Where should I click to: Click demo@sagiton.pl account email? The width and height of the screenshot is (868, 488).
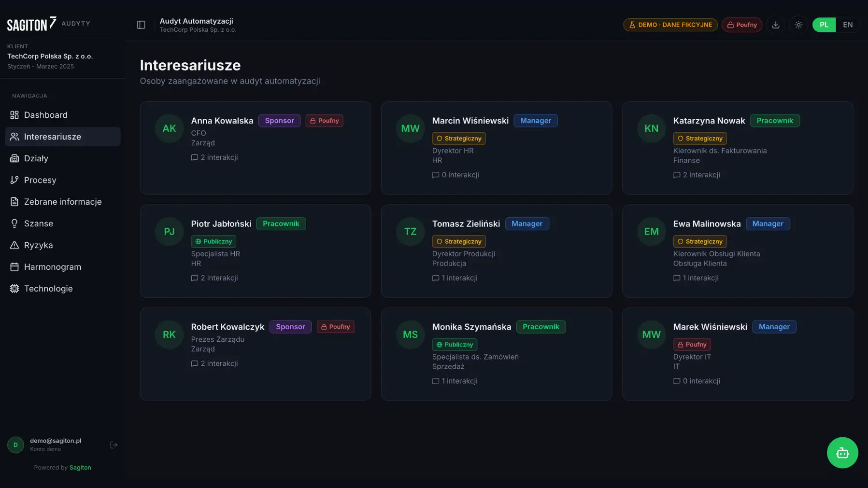[x=56, y=441]
